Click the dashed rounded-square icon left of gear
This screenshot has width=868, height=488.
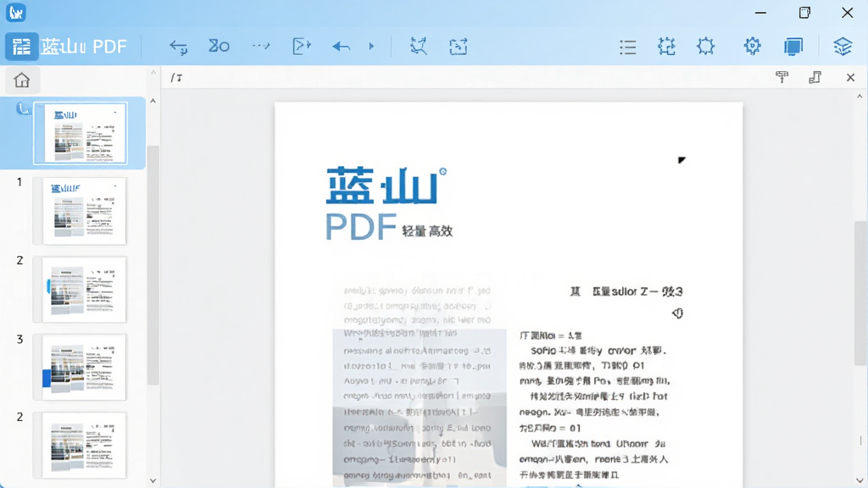click(x=706, y=47)
